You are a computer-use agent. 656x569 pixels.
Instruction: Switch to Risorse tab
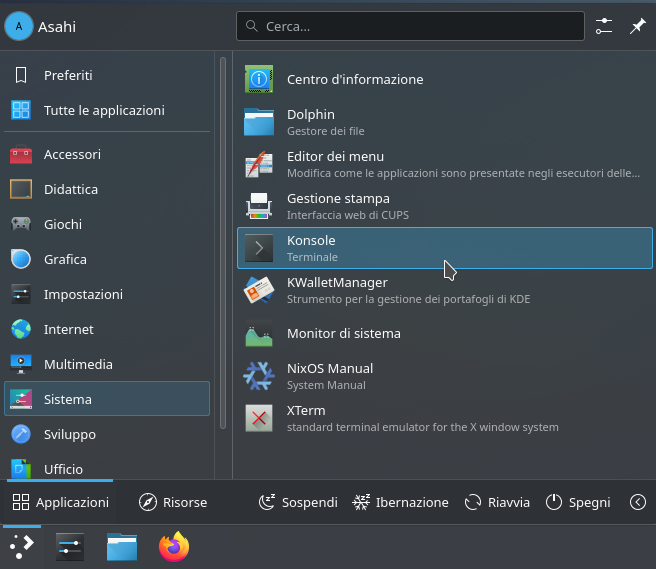pos(173,502)
